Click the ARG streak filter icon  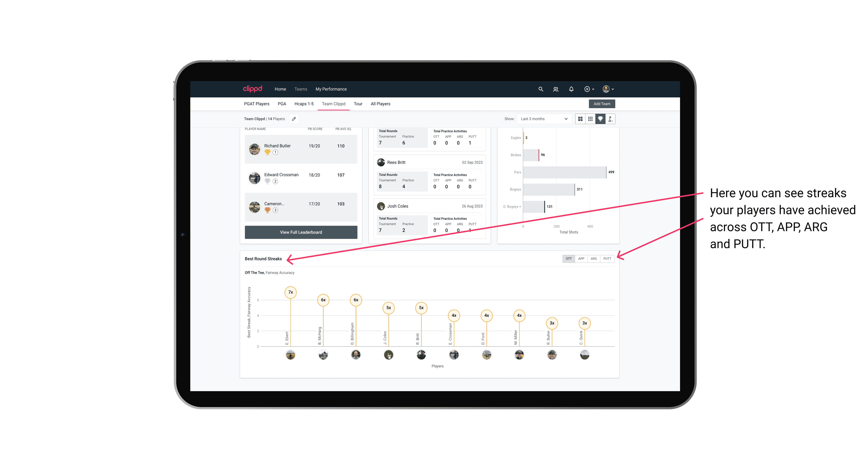[x=594, y=259]
